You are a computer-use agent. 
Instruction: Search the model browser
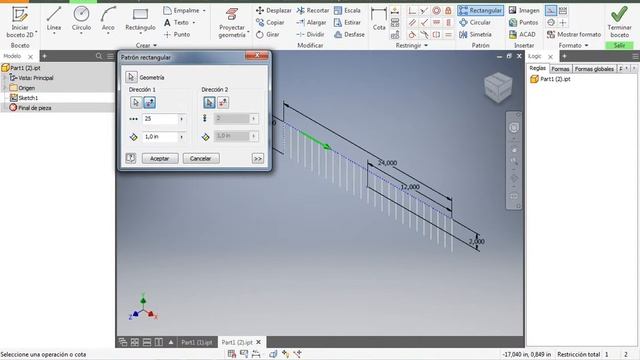coord(99,56)
